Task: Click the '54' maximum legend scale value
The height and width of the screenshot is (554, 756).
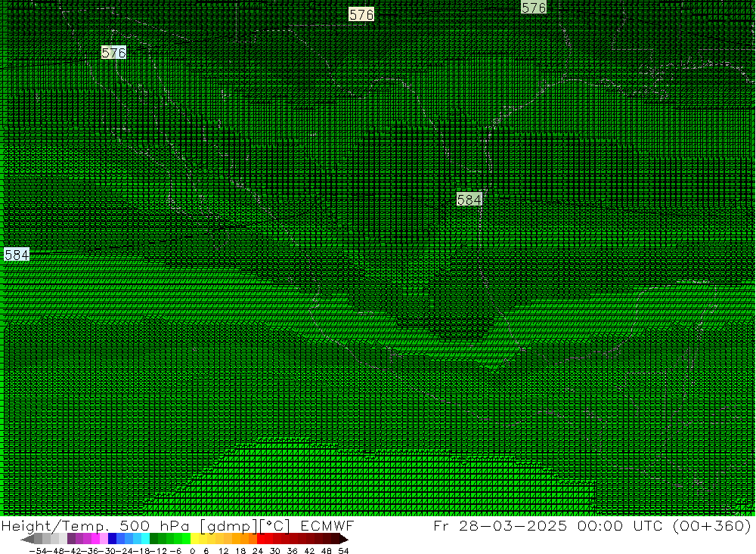Action: (343, 551)
